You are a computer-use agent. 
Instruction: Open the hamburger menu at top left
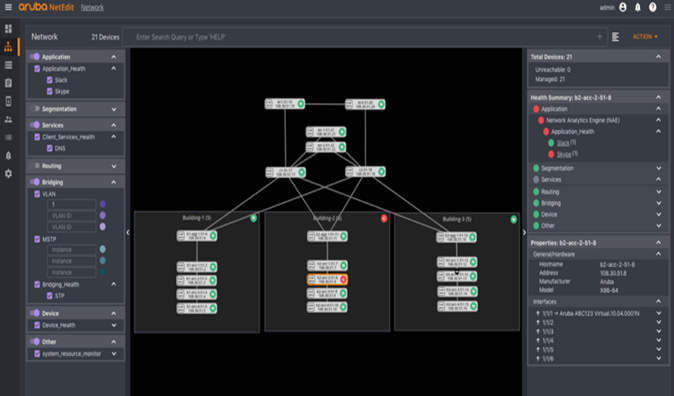tap(8, 7)
